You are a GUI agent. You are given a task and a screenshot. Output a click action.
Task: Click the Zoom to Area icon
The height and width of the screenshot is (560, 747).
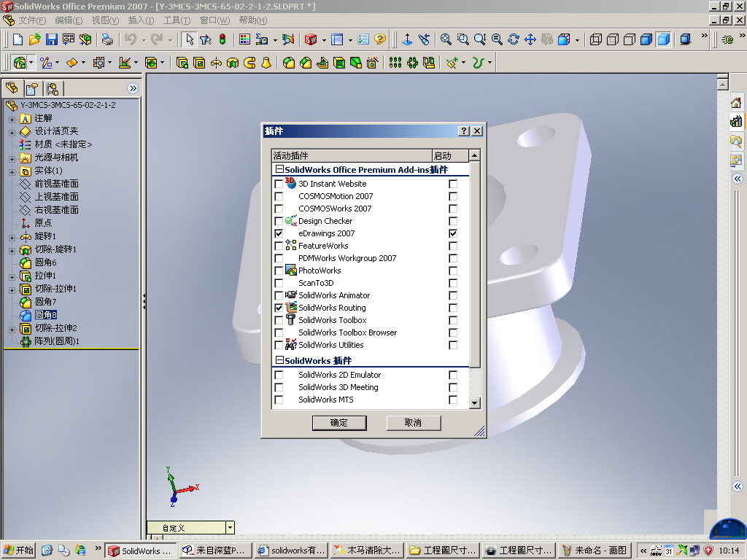[462, 39]
